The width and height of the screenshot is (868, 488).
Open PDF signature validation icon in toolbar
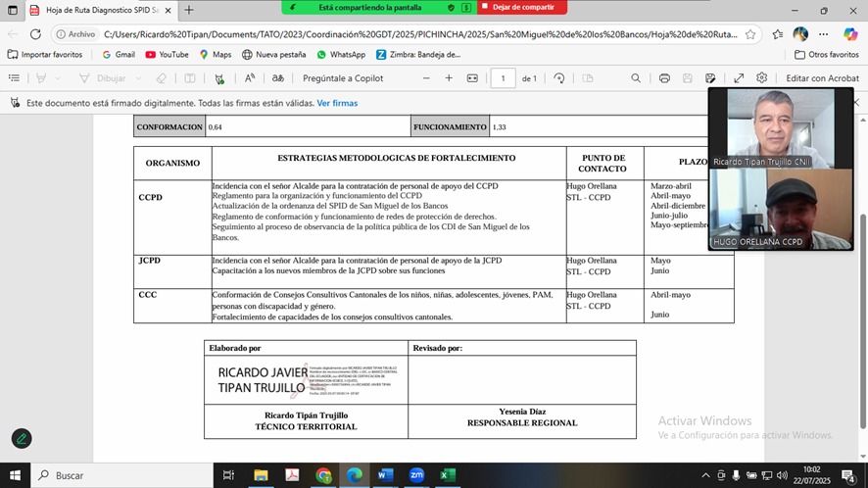(x=219, y=78)
